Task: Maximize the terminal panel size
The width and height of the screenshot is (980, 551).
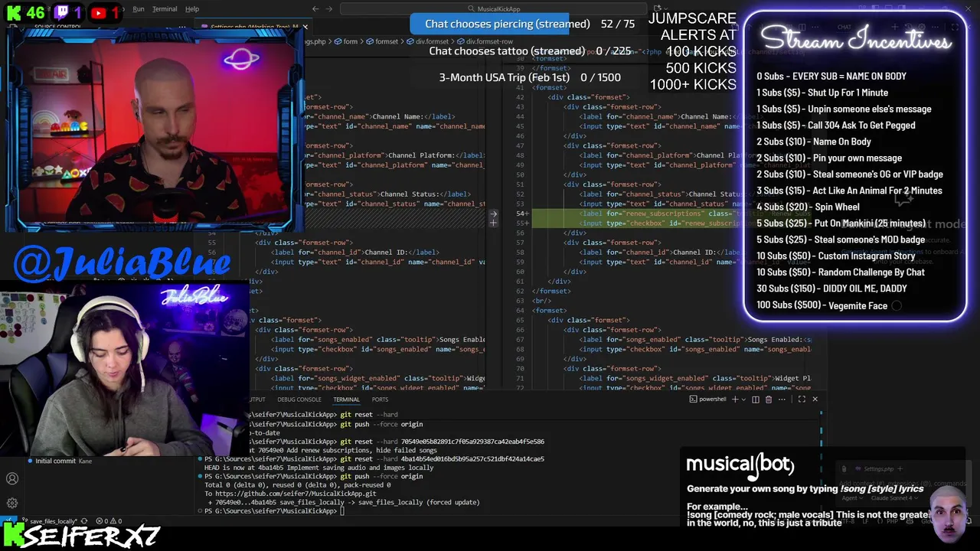Action: tap(802, 399)
